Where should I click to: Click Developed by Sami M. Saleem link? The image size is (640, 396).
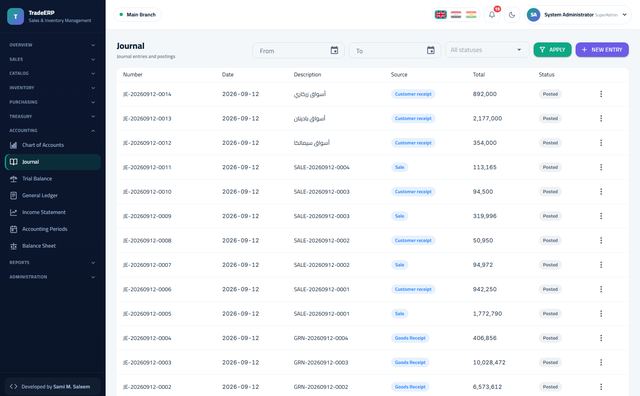pos(53,387)
